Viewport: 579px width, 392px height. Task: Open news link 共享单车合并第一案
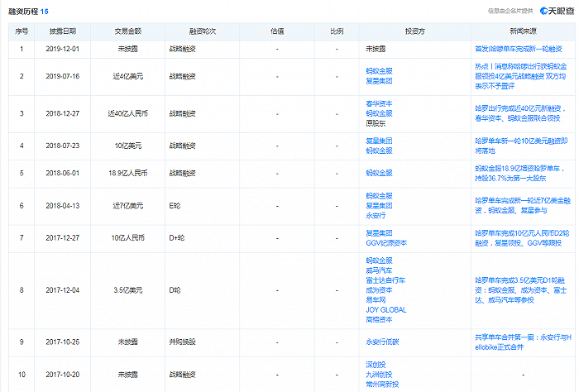point(523,342)
